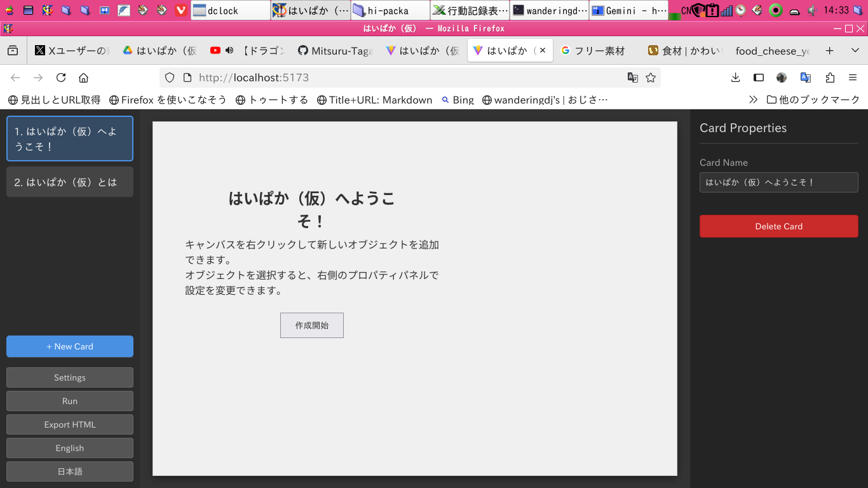The image size is (868, 488).
Task: Open the Settings button
Action: click(x=70, y=377)
